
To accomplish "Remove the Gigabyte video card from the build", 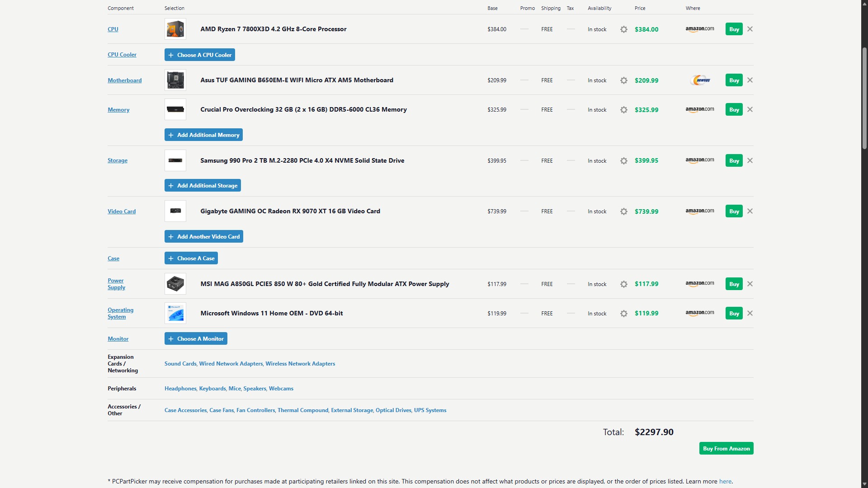I will click(x=750, y=211).
